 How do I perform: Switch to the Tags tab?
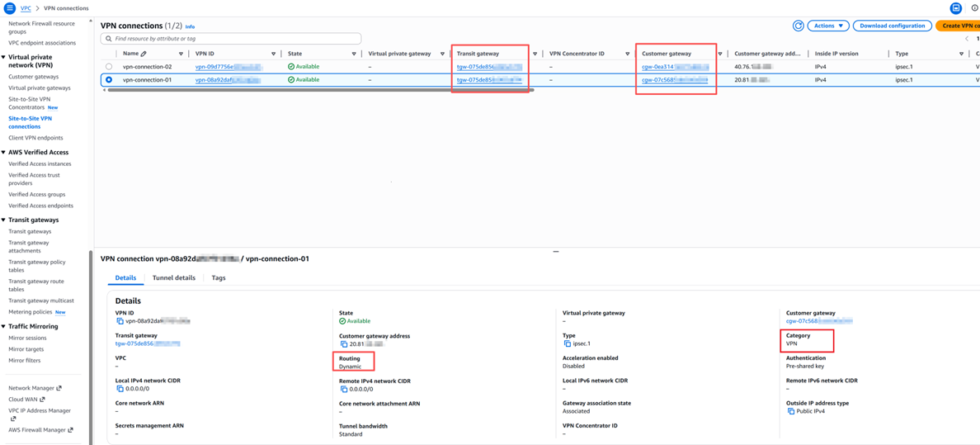click(218, 278)
